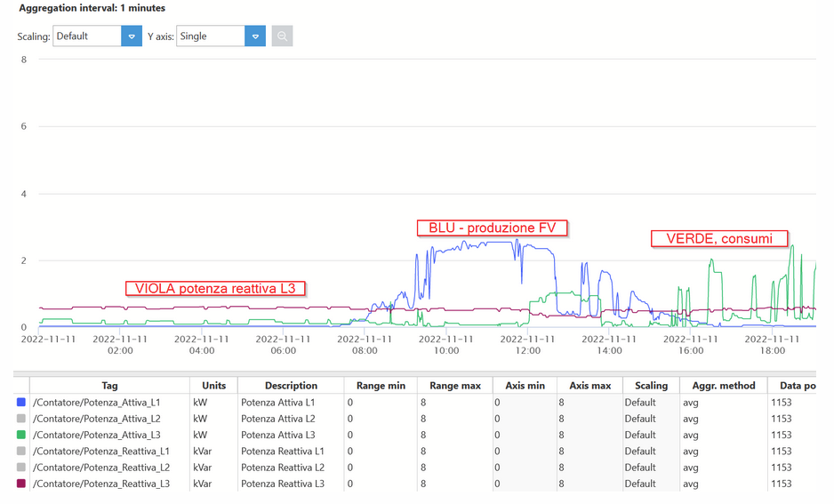
Task: Open the Y axis dropdown arrow
Action: (x=255, y=36)
